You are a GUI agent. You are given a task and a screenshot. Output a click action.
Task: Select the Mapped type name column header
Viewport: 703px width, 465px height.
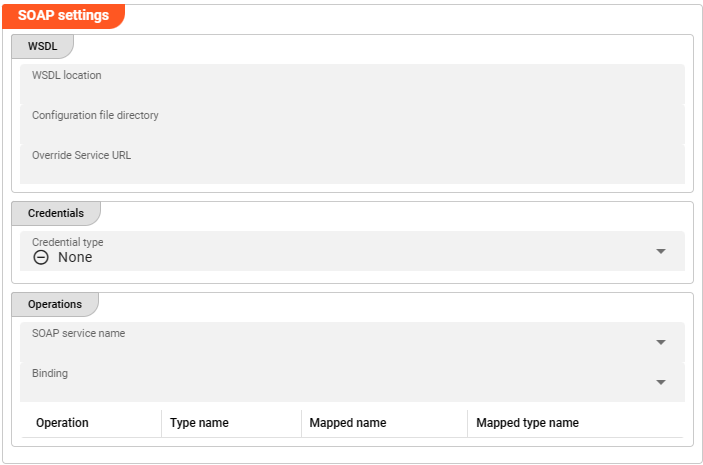click(x=527, y=423)
